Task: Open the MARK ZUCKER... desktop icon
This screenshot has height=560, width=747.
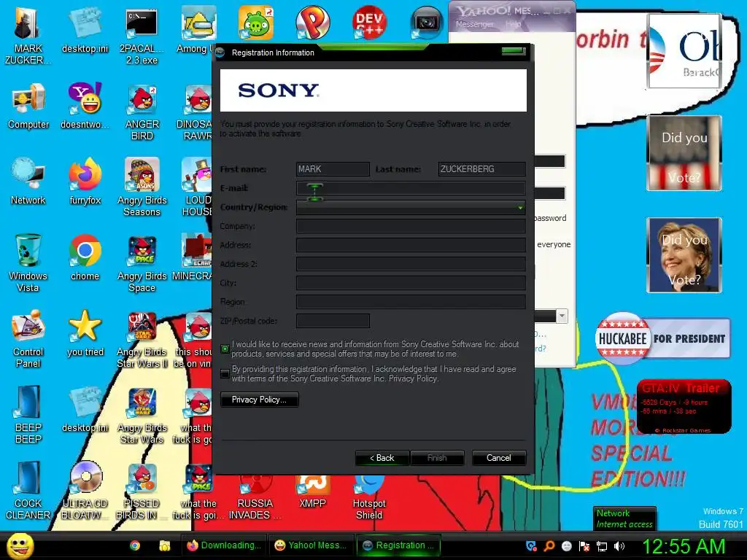Action: tap(28, 35)
